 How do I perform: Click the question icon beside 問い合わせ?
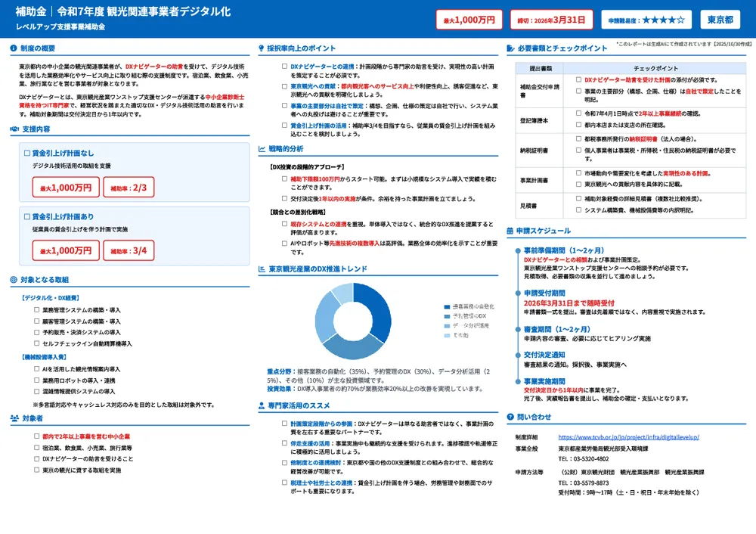pos(510,417)
